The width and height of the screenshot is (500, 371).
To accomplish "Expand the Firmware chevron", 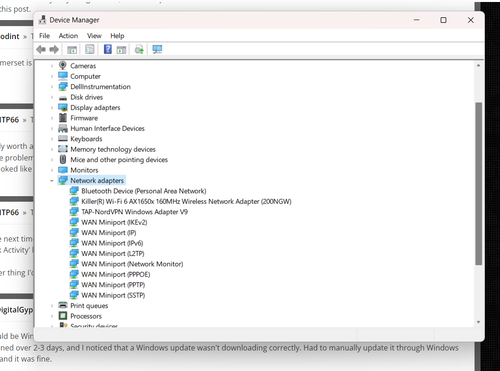I will coord(52,118).
